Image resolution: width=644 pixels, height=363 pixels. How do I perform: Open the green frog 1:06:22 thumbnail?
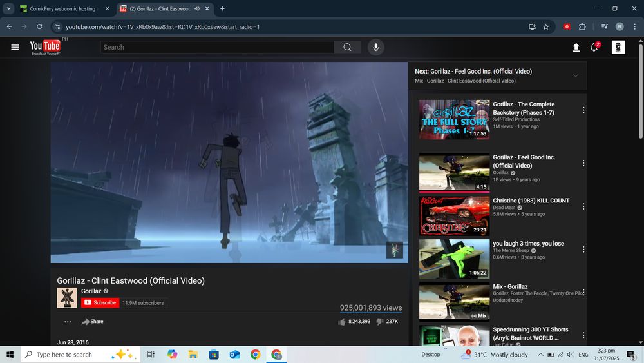click(454, 259)
